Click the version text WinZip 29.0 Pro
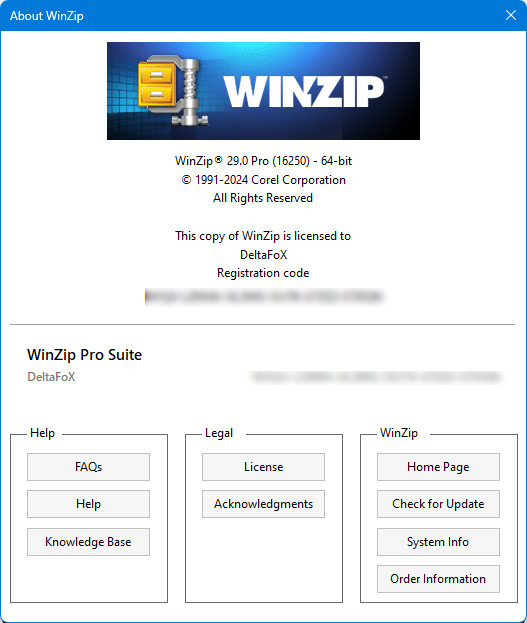527x623 pixels. click(x=264, y=161)
